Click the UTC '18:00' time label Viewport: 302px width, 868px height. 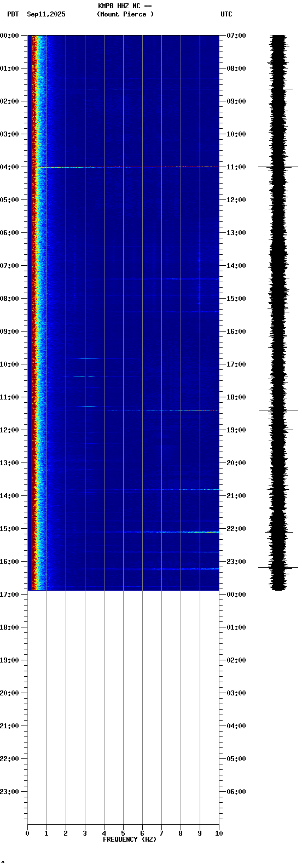(x=236, y=397)
